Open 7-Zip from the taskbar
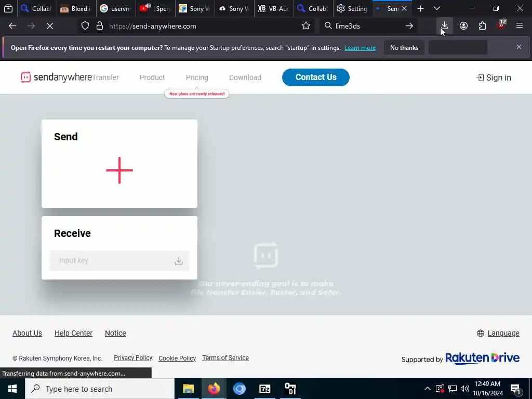The height and width of the screenshot is (399, 532). (264, 389)
